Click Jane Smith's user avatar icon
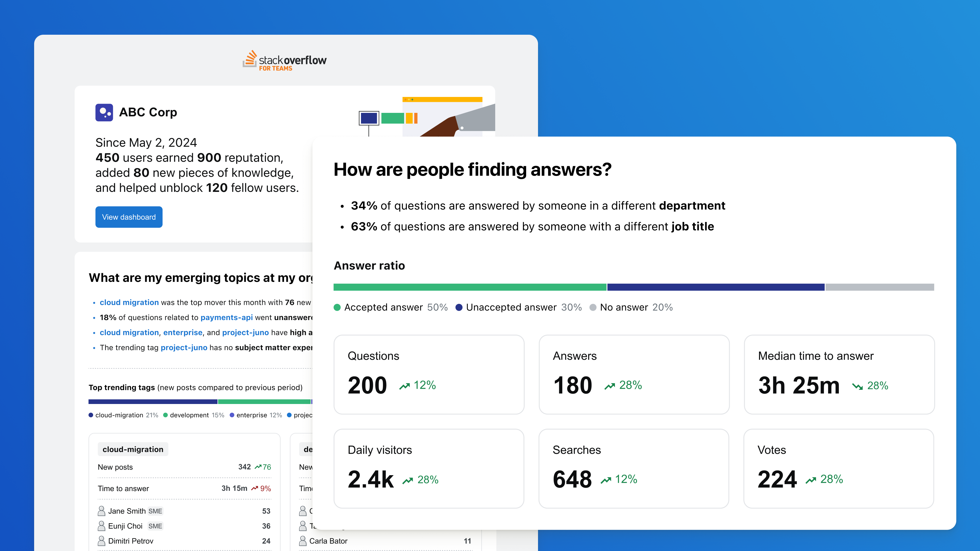The width and height of the screenshot is (980, 551). [x=102, y=511]
